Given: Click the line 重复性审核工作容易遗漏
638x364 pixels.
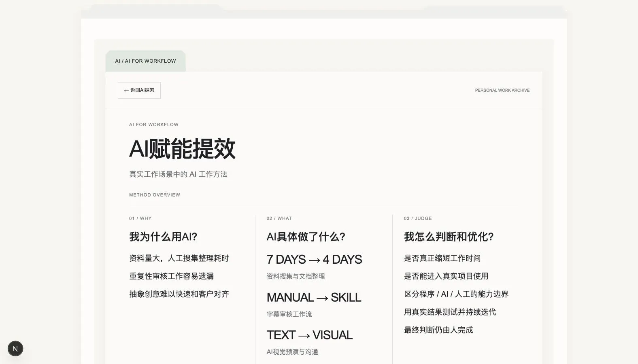Looking at the screenshot, I should (x=171, y=276).
